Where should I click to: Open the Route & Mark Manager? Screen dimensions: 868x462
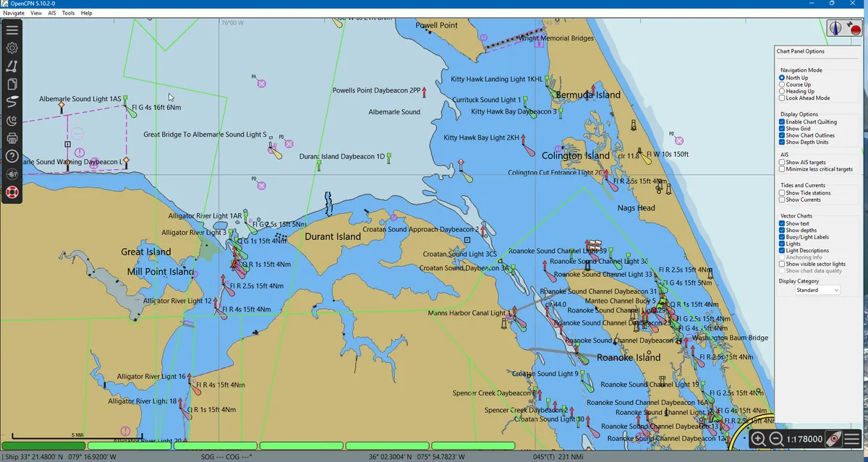click(x=12, y=84)
